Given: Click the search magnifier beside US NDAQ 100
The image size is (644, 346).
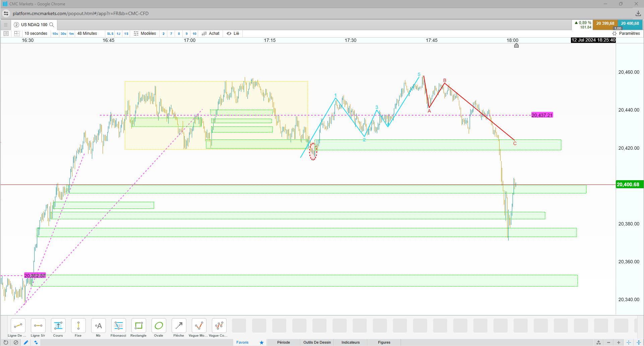Looking at the screenshot, I should [52, 25].
